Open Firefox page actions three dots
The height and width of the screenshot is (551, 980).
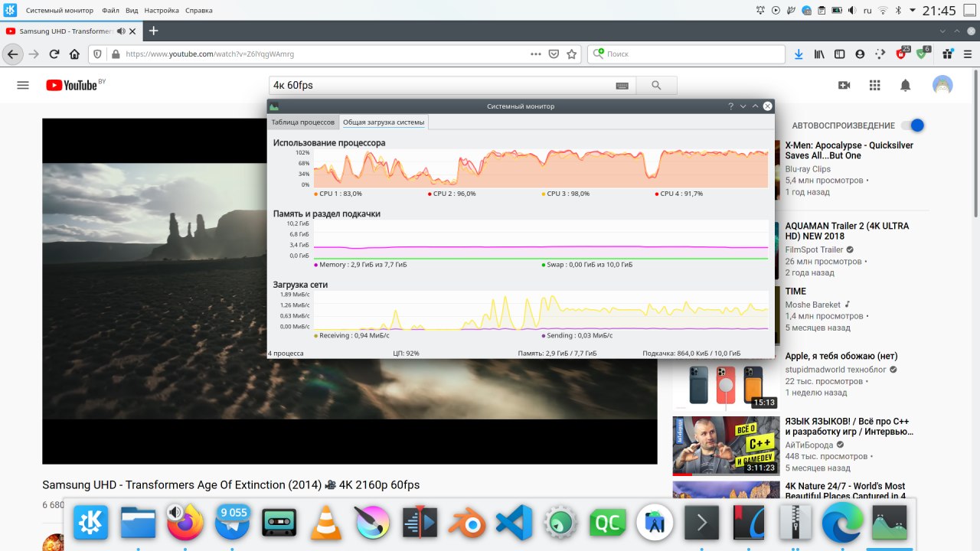[536, 54]
